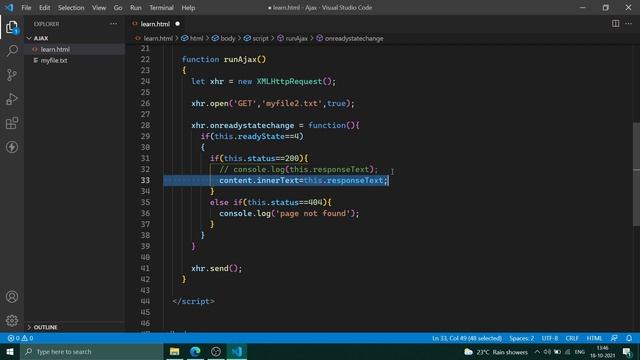The image size is (640, 360).
Task: Click script breadcrumb item
Action: (260, 38)
